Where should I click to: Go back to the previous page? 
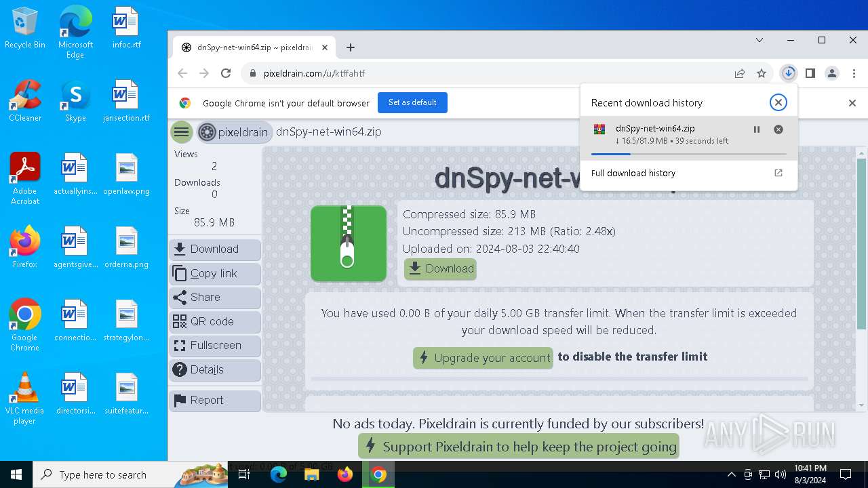point(182,73)
